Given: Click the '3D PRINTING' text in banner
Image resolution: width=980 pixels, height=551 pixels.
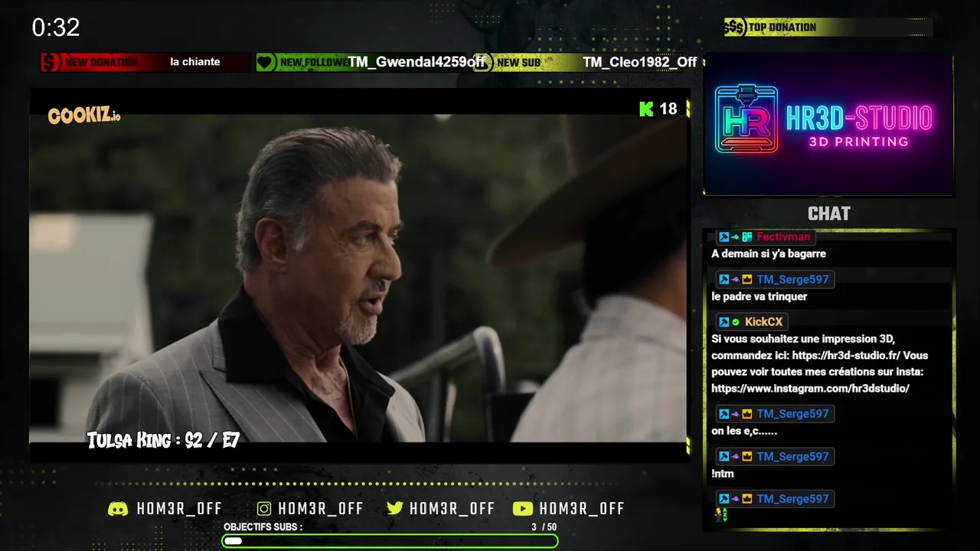Looking at the screenshot, I should click(859, 142).
